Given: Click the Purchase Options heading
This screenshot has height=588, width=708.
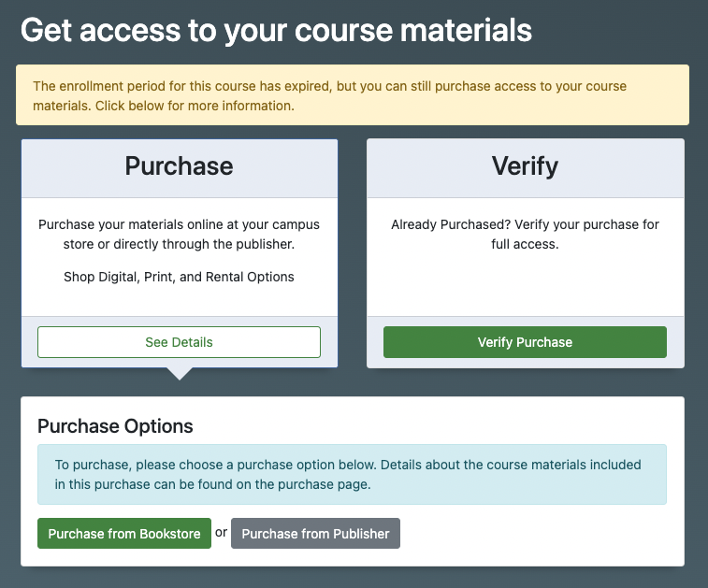Looking at the screenshot, I should (x=115, y=426).
